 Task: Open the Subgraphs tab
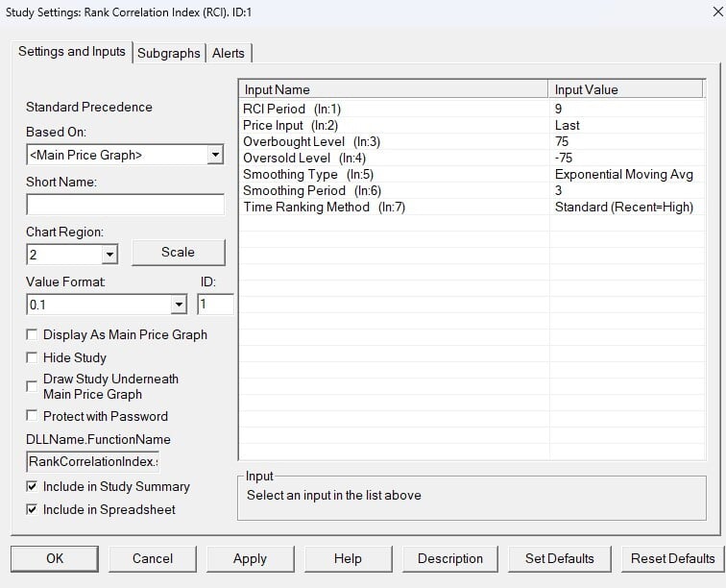coord(169,53)
